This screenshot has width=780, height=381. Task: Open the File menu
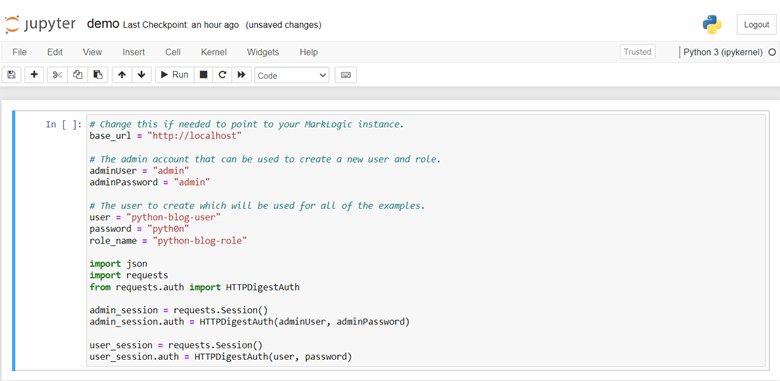pos(19,52)
